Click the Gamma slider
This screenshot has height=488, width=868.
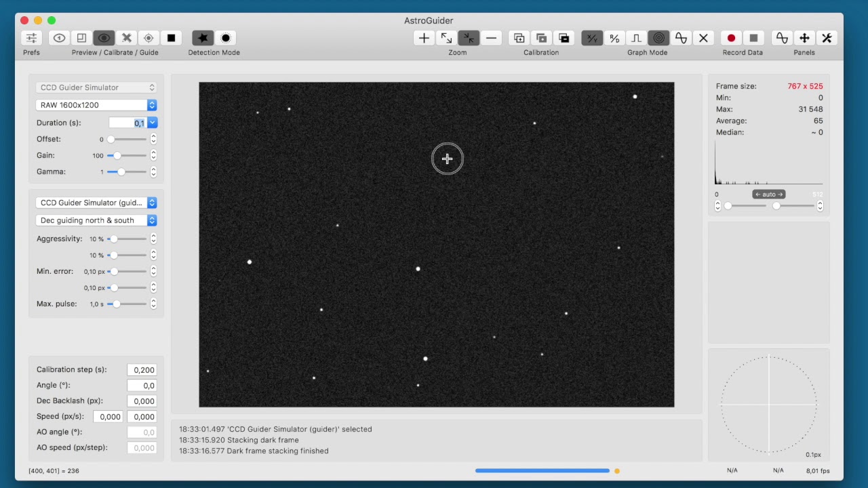[127, 171]
